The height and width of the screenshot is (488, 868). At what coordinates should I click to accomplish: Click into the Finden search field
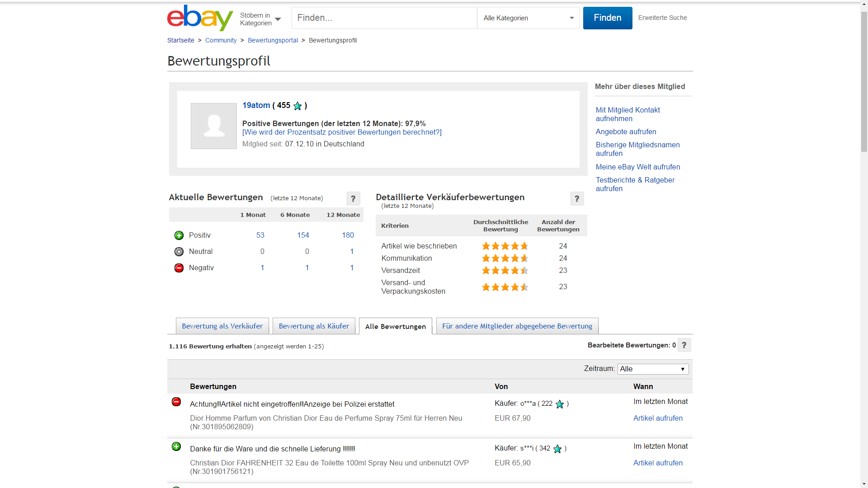384,18
